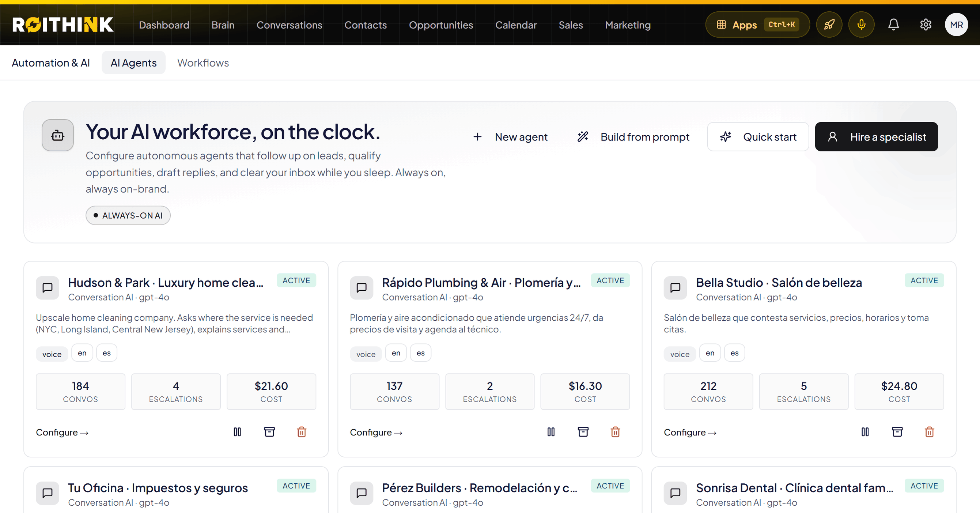This screenshot has width=980, height=513.
Task: Pause the Rápido Plumbing & Air agent
Action: click(551, 432)
